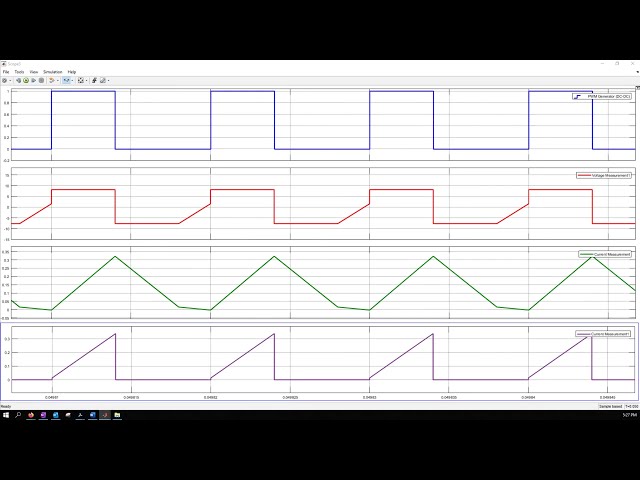Click the Step Back toolbar icon
This screenshot has height=480, width=640.
[x=18, y=80]
